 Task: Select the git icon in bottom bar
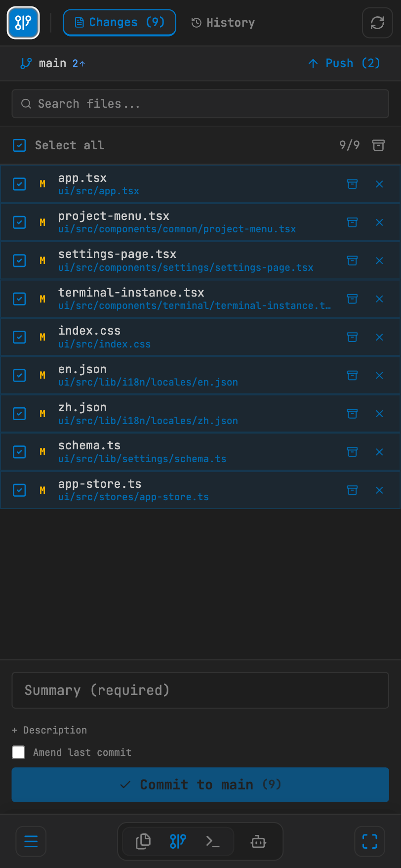178,841
